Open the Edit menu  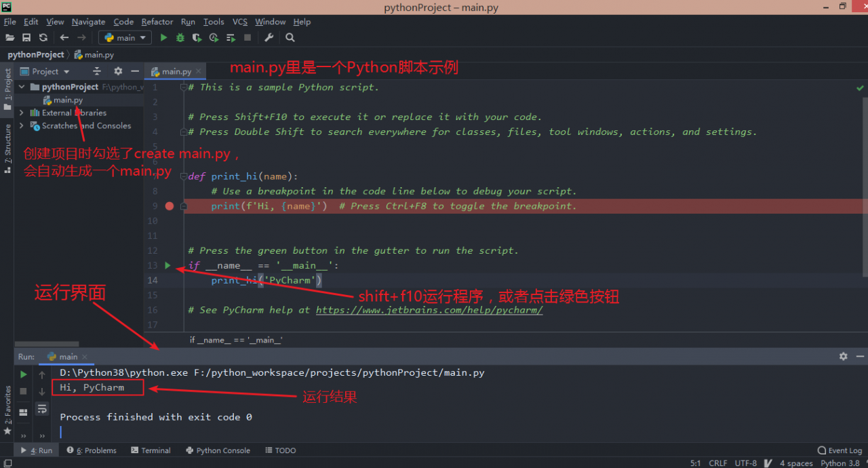(x=31, y=22)
